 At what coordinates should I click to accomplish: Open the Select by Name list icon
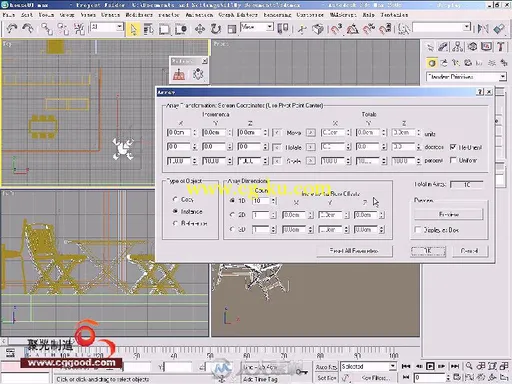click(x=149, y=29)
